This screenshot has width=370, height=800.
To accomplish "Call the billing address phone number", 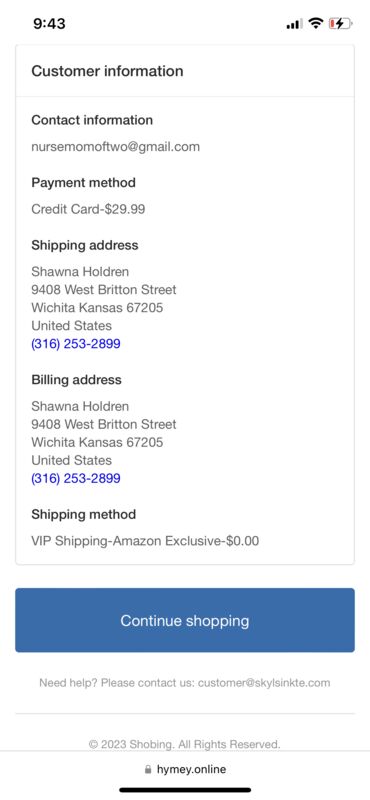I will click(76, 478).
